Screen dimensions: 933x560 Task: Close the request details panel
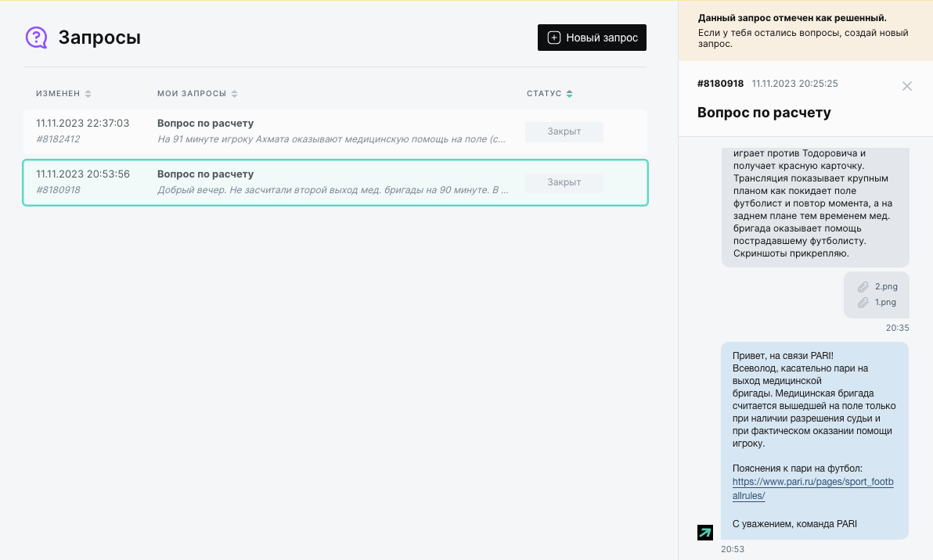pos(906,86)
